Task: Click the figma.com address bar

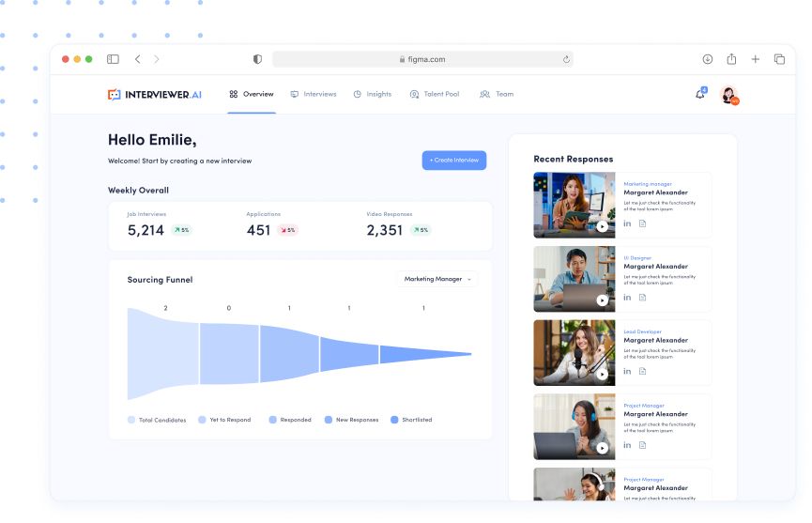Action: pos(422,59)
